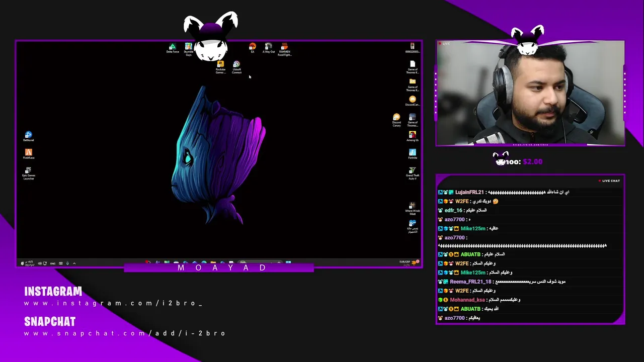Expand hidden tray icons chevron
This screenshot has height=362, width=644.
(74, 263)
